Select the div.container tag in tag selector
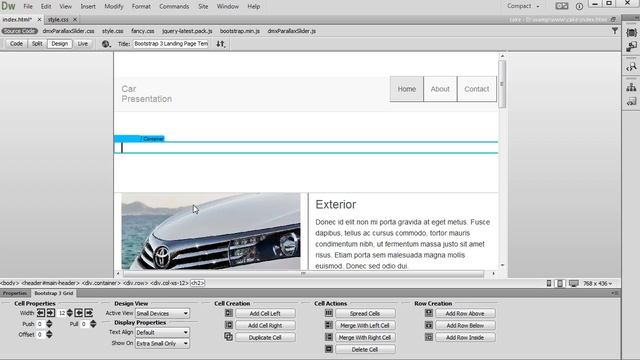 [101, 283]
